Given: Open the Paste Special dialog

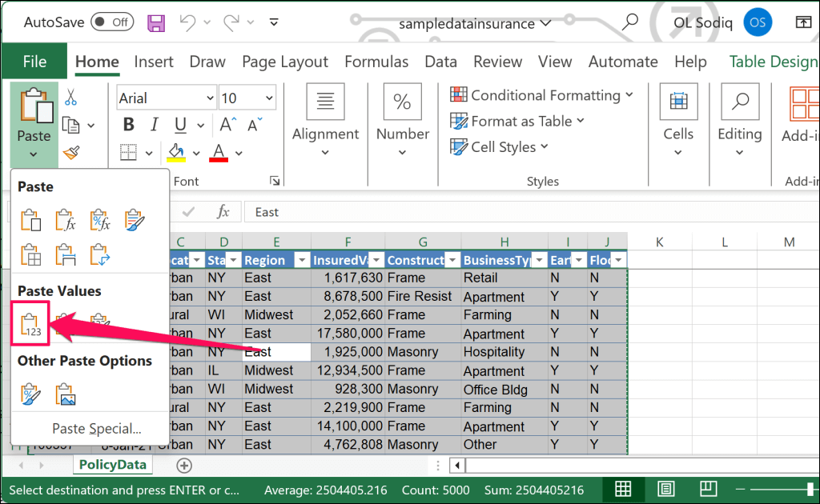Looking at the screenshot, I should point(96,429).
